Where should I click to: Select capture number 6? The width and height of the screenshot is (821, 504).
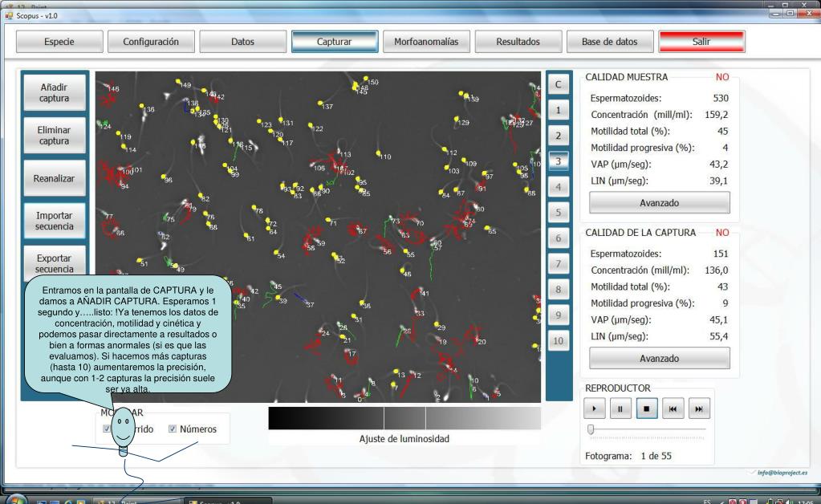pyautogui.click(x=558, y=238)
